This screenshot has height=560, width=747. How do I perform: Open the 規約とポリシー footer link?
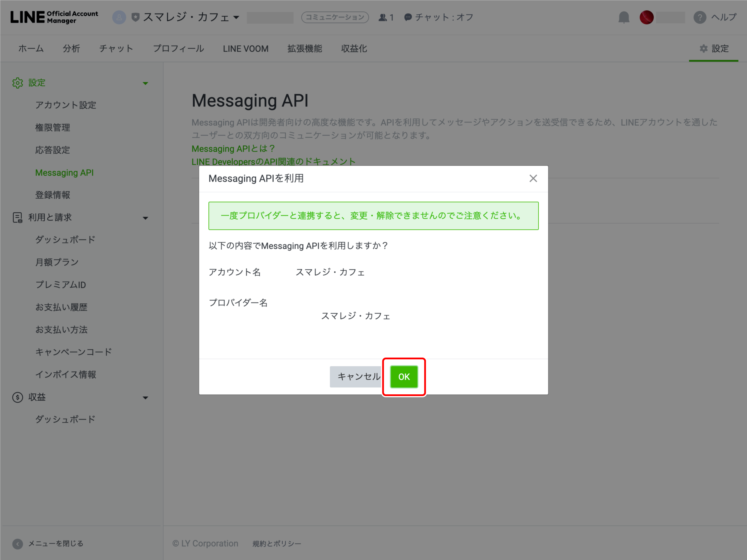click(x=277, y=544)
